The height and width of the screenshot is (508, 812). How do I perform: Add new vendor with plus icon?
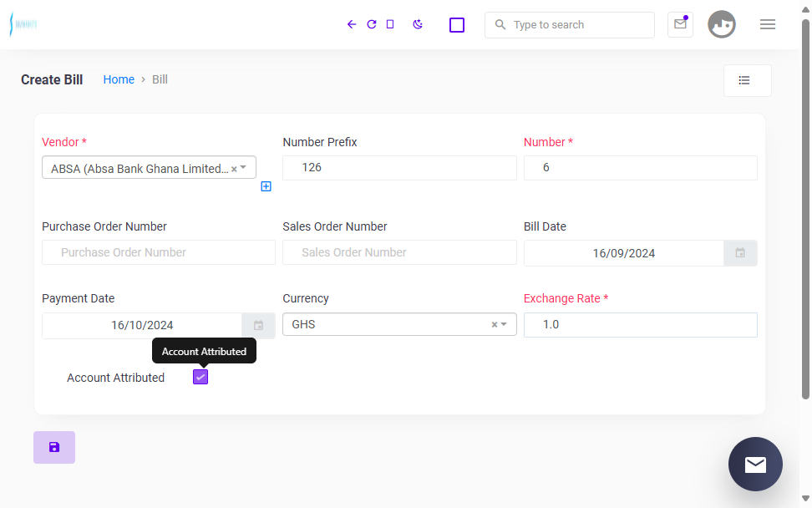[266, 186]
